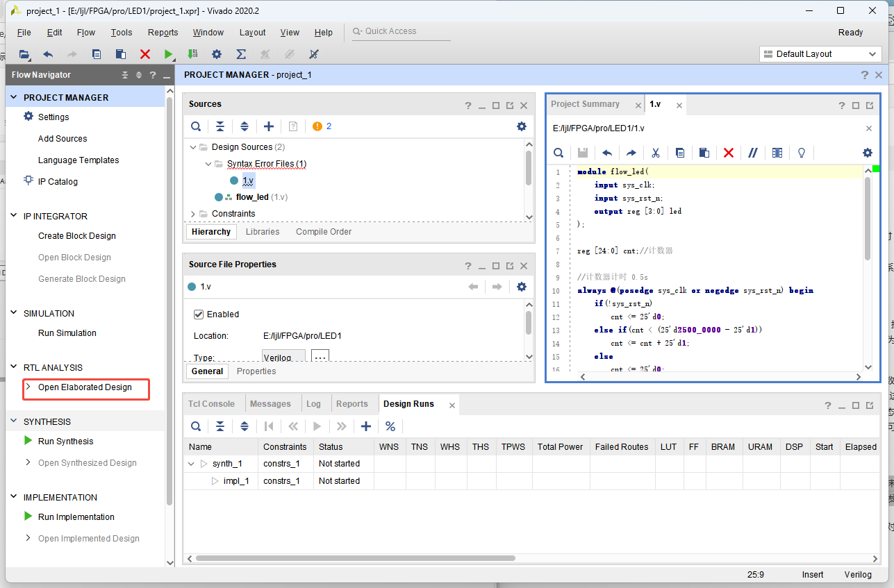Switch to the Properties tab in Source File Properties
This screenshot has height=588, width=894.
(x=256, y=371)
